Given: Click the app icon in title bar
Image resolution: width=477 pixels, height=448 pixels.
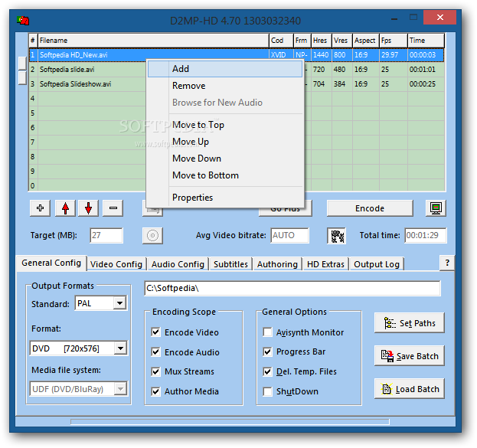Looking at the screenshot, I should coord(23,21).
